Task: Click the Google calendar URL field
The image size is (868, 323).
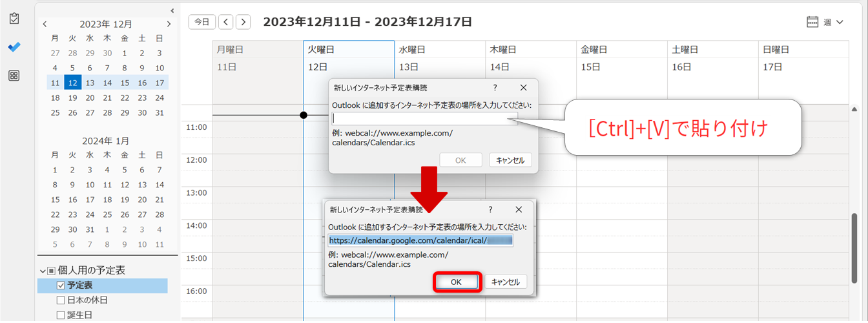Action: pos(420,240)
